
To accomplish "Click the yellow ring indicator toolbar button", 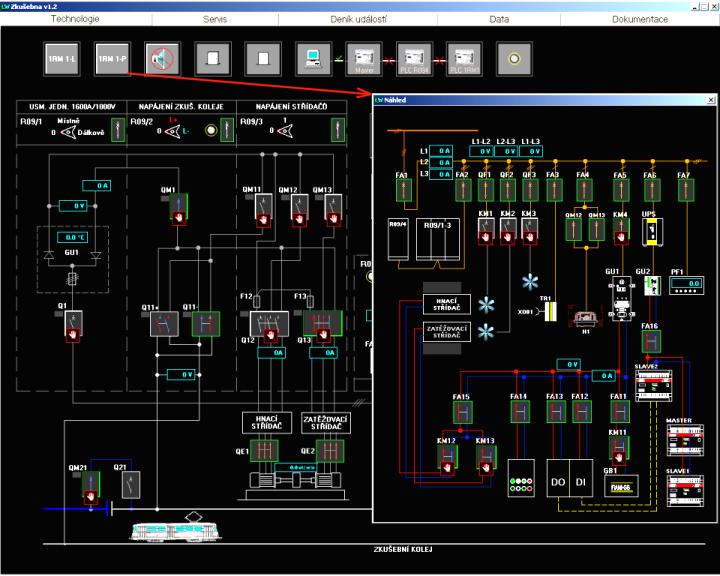I will point(514,59).
